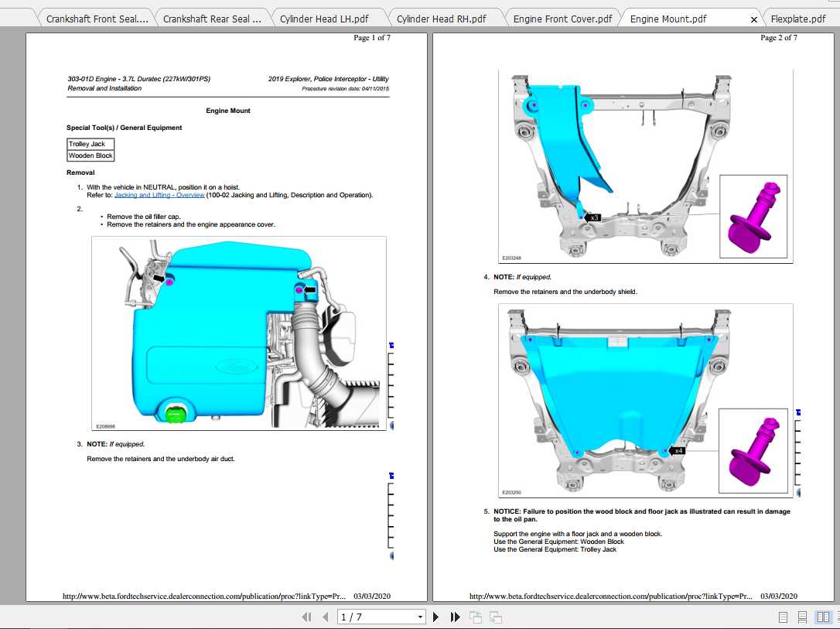Switch to Cylinder Head LH.pdf tab
The width and height of the screenshot is (840, 629).
click(x=323, y=19)
